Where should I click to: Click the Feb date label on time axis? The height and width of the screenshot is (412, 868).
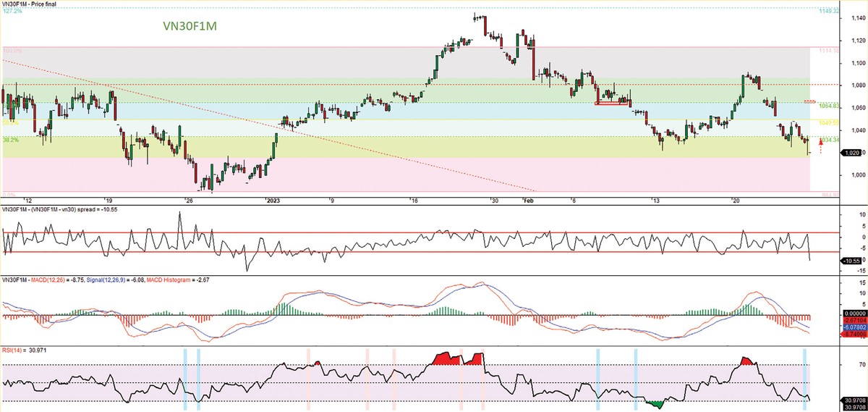click(528, 200)
